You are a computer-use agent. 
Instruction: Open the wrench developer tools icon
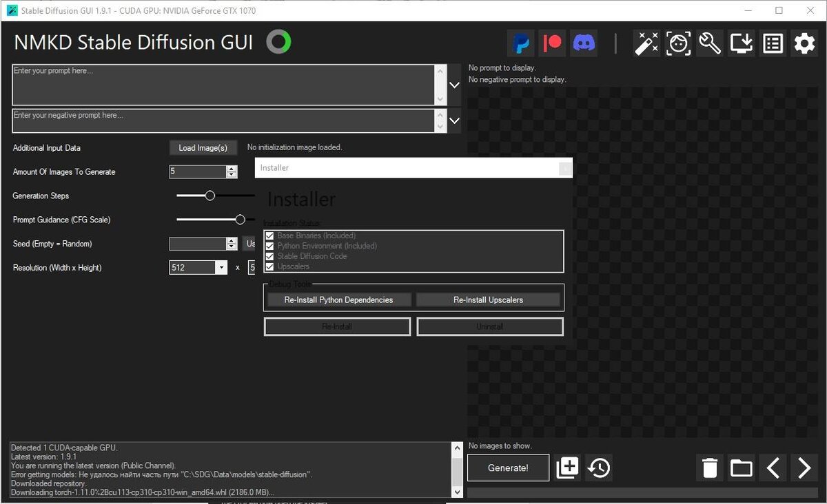coord(710,43)
